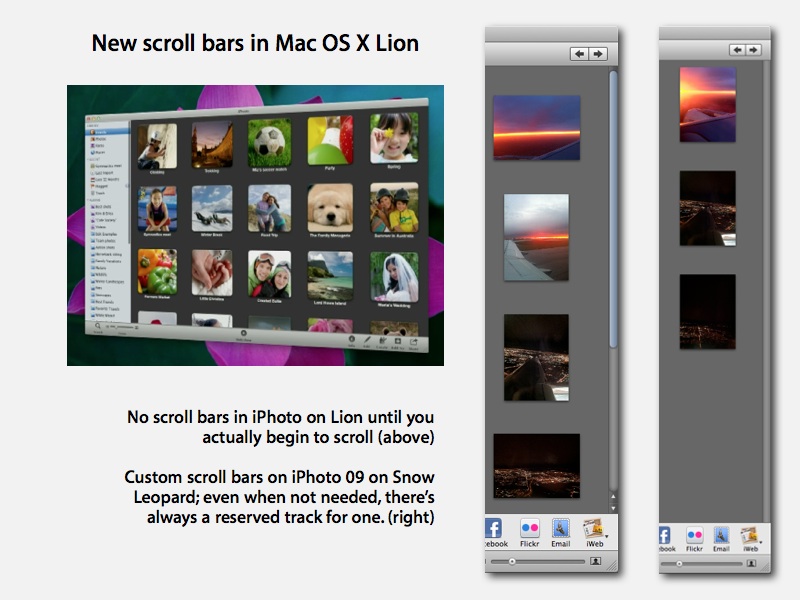
Task: Select the airplane wing sunset photo in scrollbar panel
Action: 536,237
